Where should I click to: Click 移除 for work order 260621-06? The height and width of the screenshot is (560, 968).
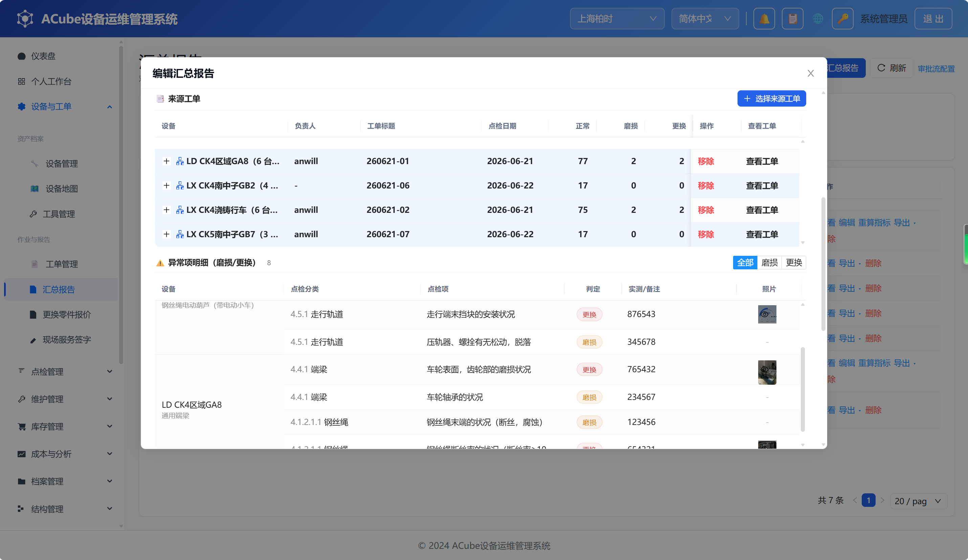tap(706, 185)
